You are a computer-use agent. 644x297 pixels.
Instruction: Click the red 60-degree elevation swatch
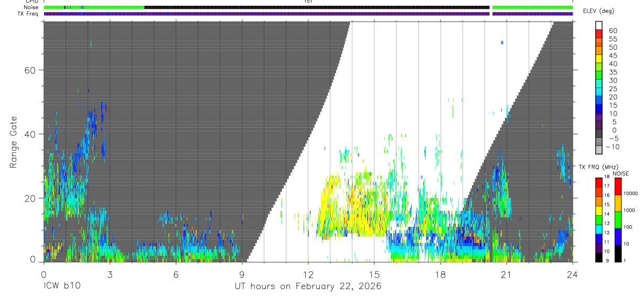point(599,34)
